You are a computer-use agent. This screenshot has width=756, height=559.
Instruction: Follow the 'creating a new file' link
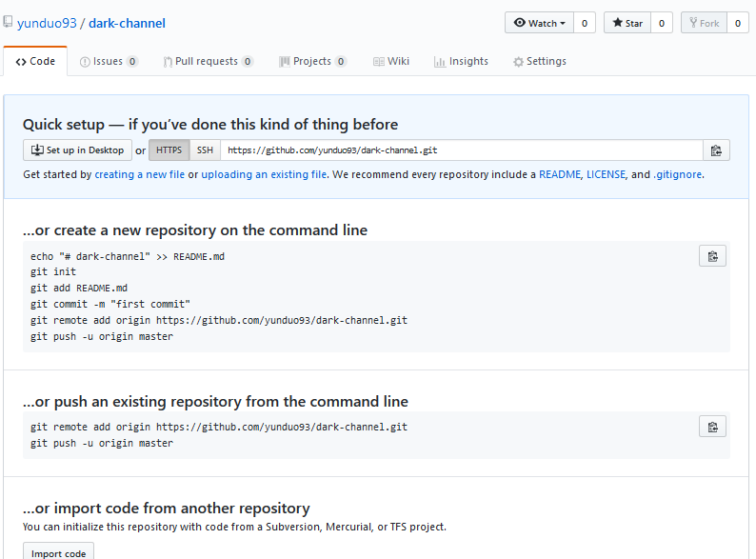[x=139, y=175]
